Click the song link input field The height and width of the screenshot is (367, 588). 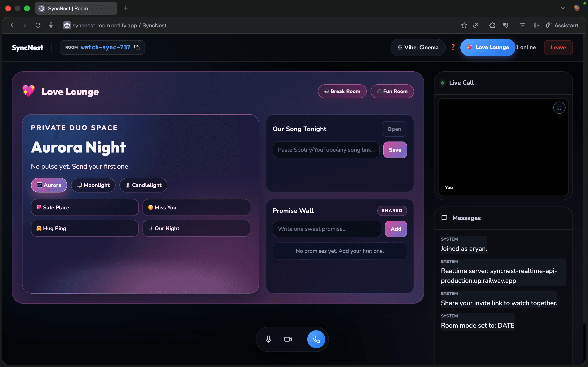(x=326, y=150)
